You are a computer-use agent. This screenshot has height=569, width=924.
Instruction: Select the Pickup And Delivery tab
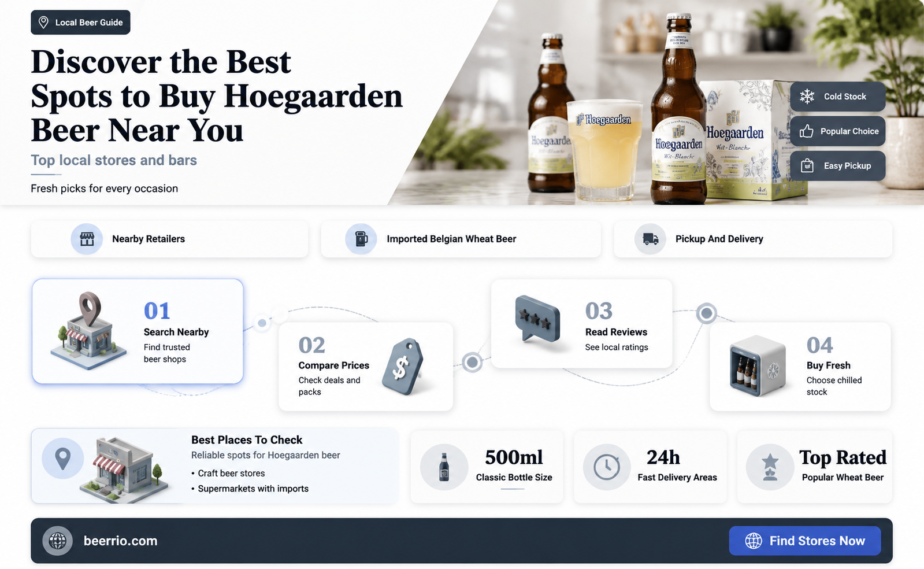(x=753, y=239)
